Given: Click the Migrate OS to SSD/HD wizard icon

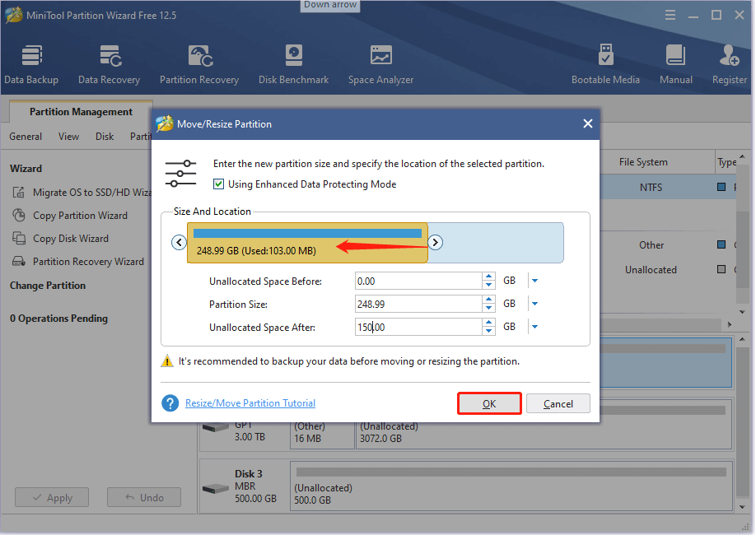Looking at the screenshot, I should tap(19, 193).
